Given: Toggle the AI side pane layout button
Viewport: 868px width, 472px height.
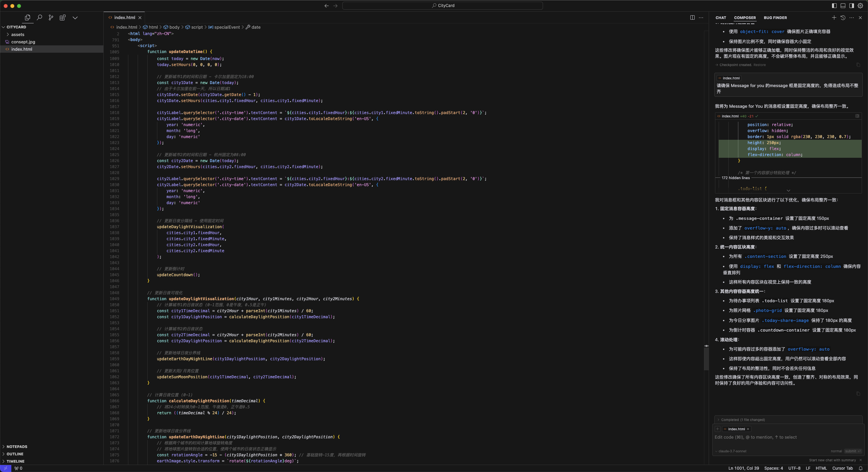Looking at the screenshot, I should (851, 5).
